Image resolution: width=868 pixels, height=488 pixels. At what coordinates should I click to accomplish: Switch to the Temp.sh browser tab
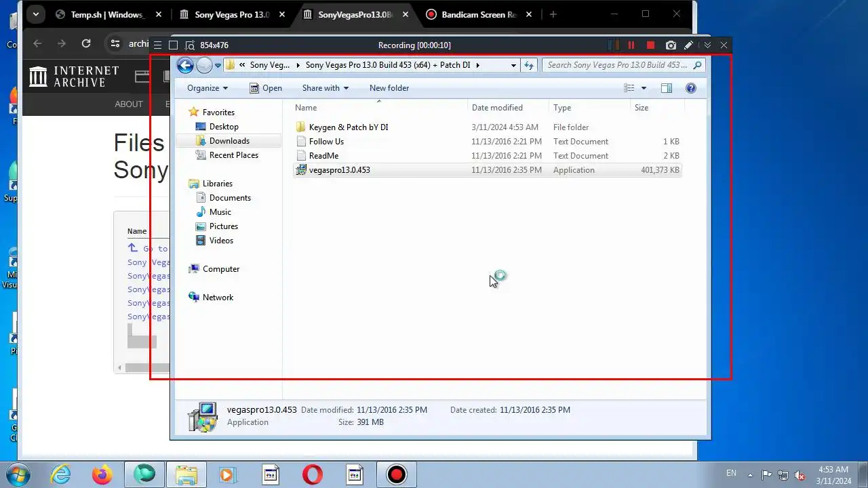106,14
